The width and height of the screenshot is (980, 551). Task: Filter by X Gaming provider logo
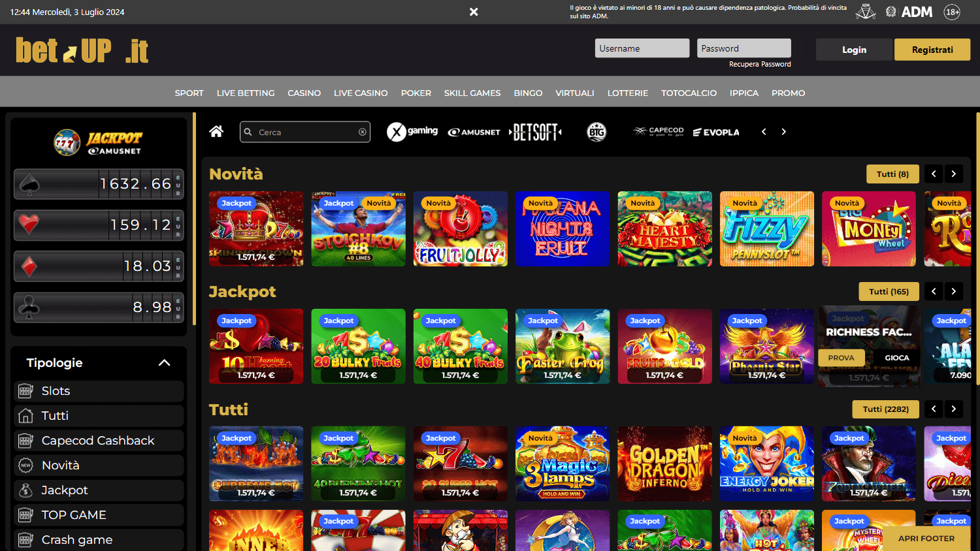point(412,132)
